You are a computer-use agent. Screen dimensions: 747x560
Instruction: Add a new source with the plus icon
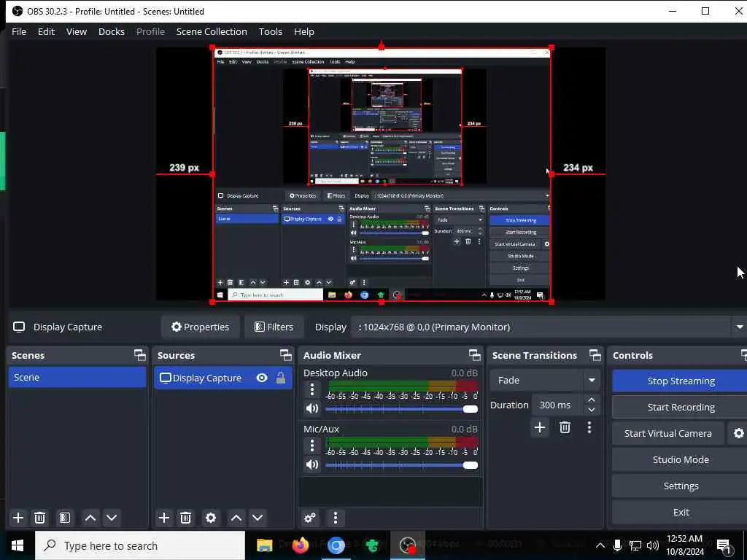tap(164, 518)
